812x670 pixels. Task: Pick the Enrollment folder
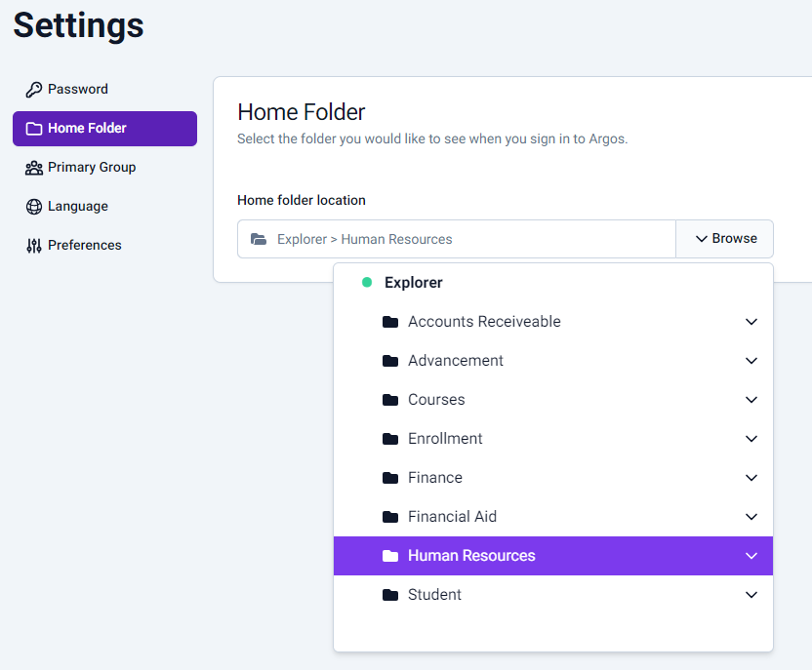[553, 439]
